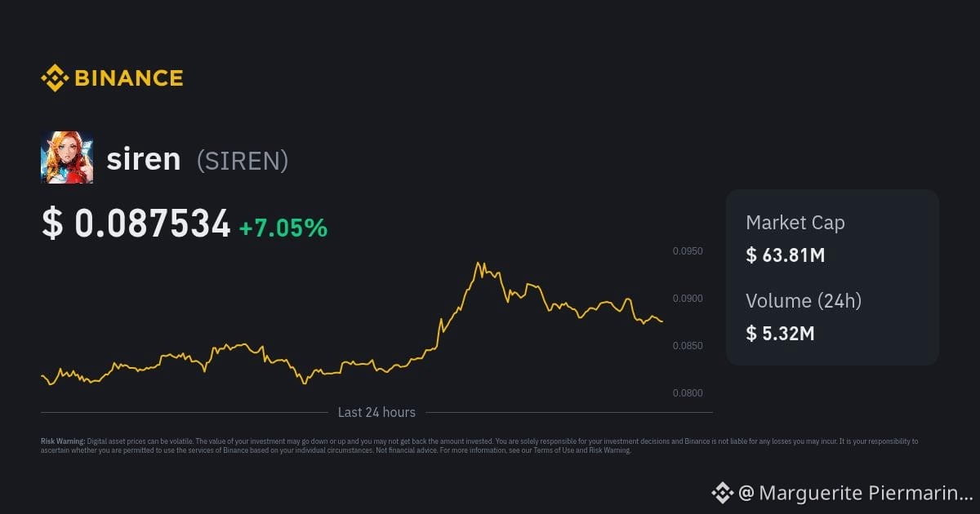Select the $ 63.81M market cap value
Screen dimensions: 980x514
tap(786, 255)
